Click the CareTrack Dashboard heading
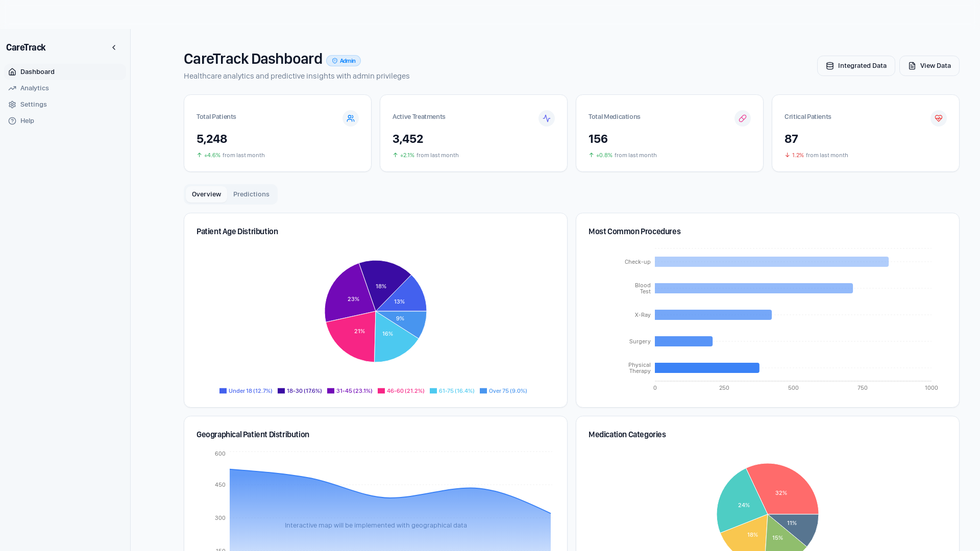Screen dimensions: 980x551 [x=253, y=59]
